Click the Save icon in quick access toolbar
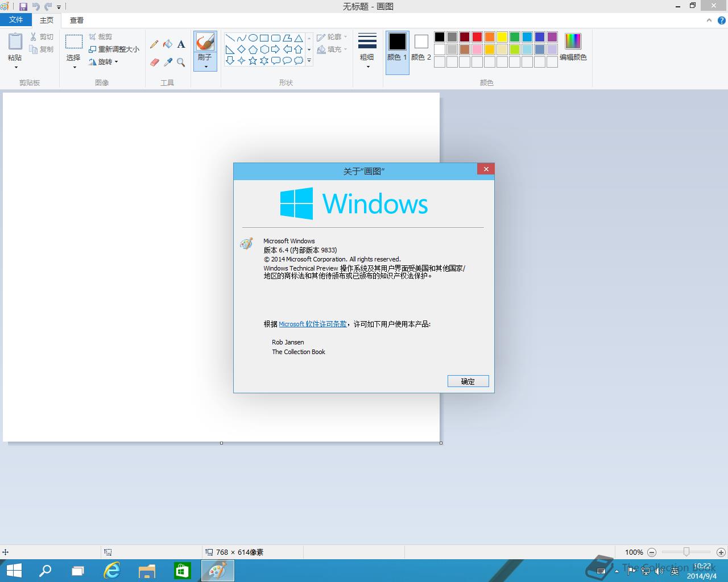Screen dimensions: 728x582 tap(23, 7)
